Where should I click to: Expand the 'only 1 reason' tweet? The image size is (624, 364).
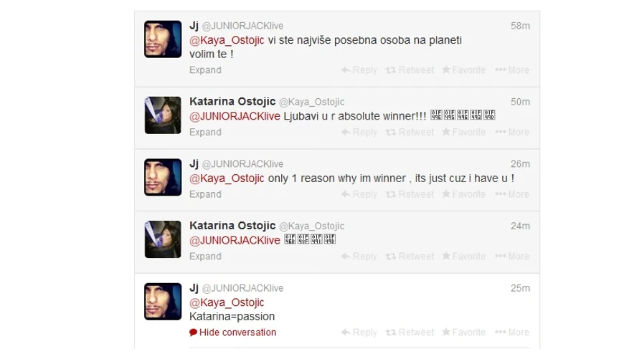(x=205, y=194)
